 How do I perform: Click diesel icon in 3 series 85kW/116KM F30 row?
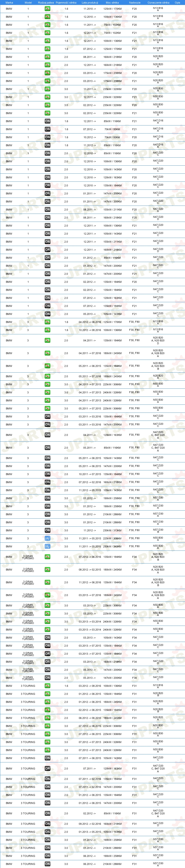click(48, 448)
